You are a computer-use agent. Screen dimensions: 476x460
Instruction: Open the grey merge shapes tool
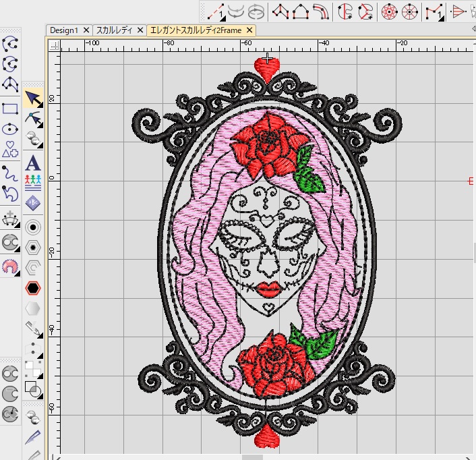[x=10, y=242]
